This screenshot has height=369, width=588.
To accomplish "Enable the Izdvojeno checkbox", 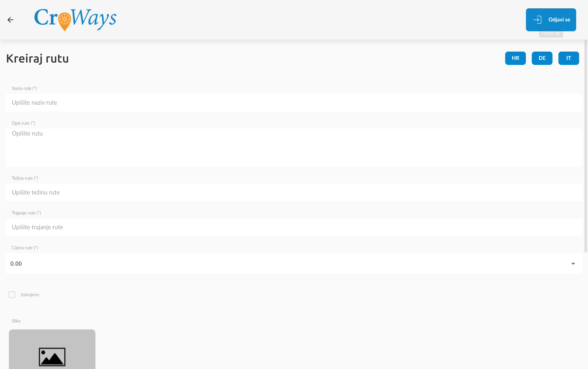I will click(12, 294).
